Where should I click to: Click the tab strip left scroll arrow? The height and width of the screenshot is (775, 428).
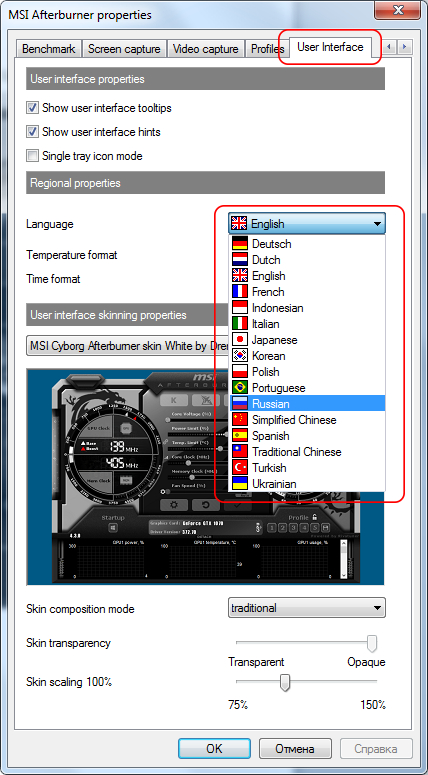(390, 47)
